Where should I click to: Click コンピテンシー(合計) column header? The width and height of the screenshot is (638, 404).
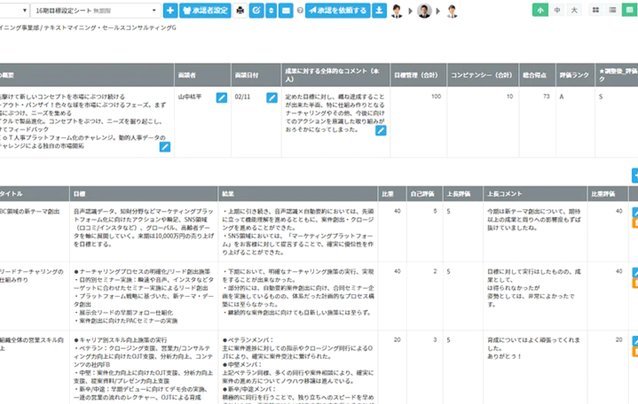click(x=483, y=75)
